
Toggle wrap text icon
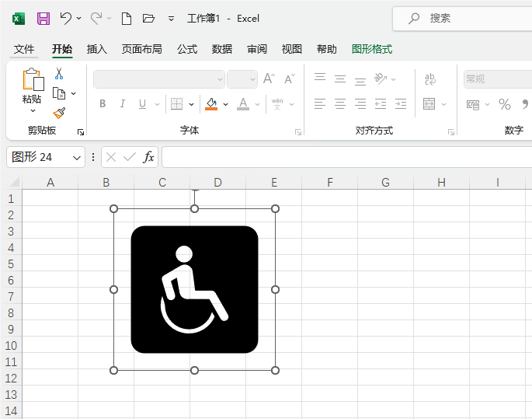[430, 79]
